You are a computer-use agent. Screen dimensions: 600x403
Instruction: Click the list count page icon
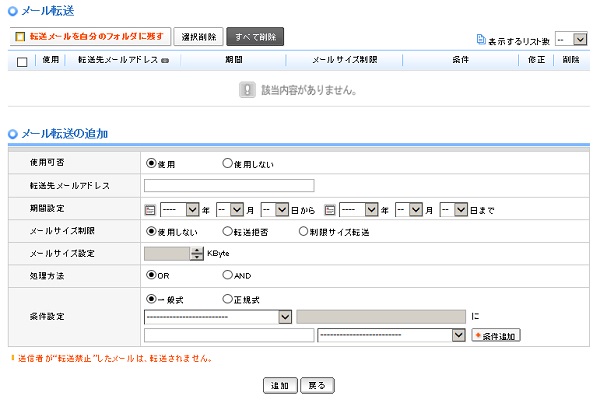(481, 38)
